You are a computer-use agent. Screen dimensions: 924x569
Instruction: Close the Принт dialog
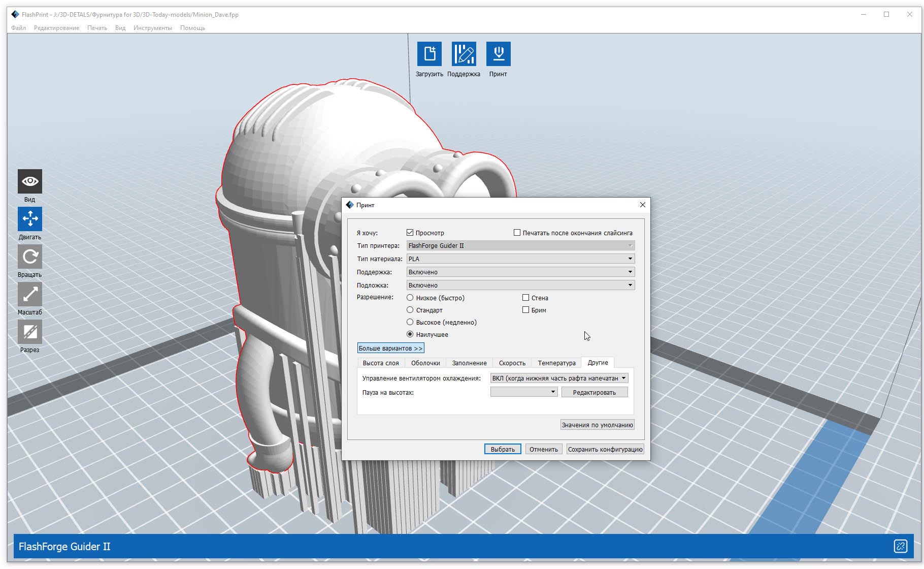pos(643,205)
